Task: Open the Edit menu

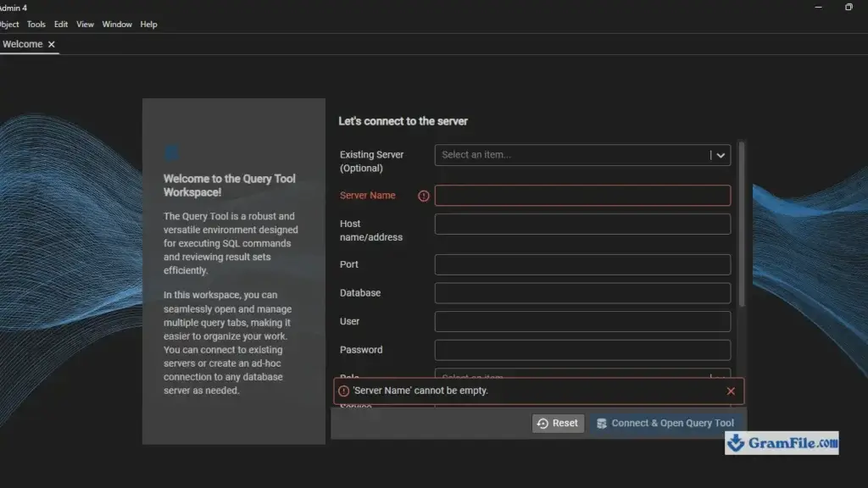Action: 61,25
